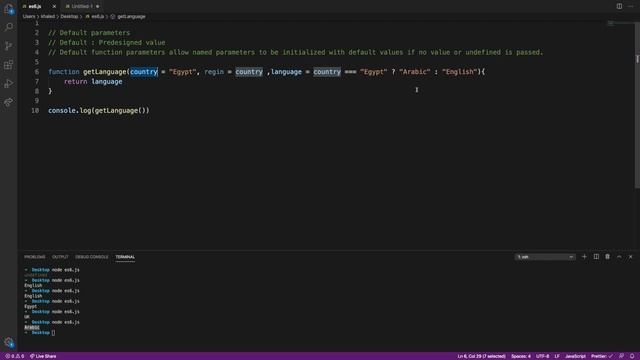
Task: Maximize panel with the chevron-up icon
Action: (619, 257)
